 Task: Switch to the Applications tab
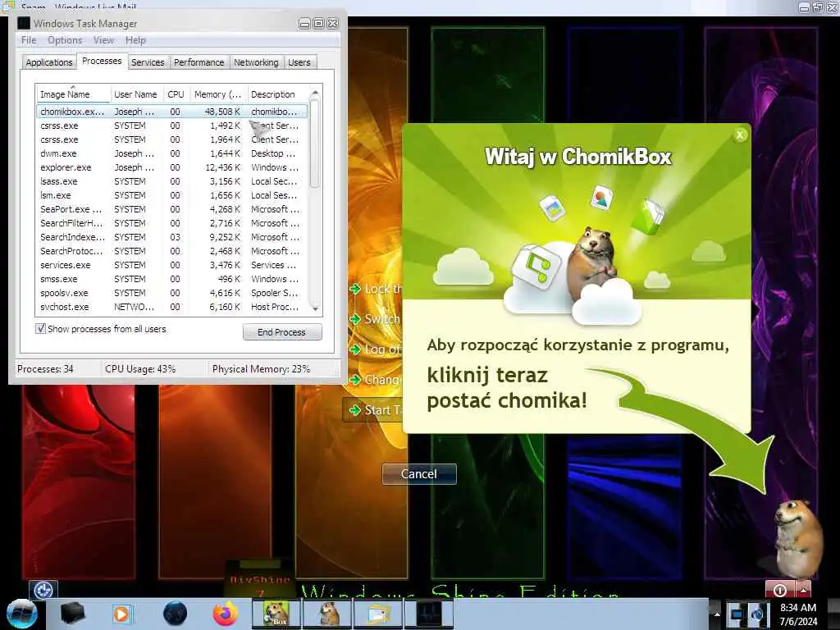[48, 62]
